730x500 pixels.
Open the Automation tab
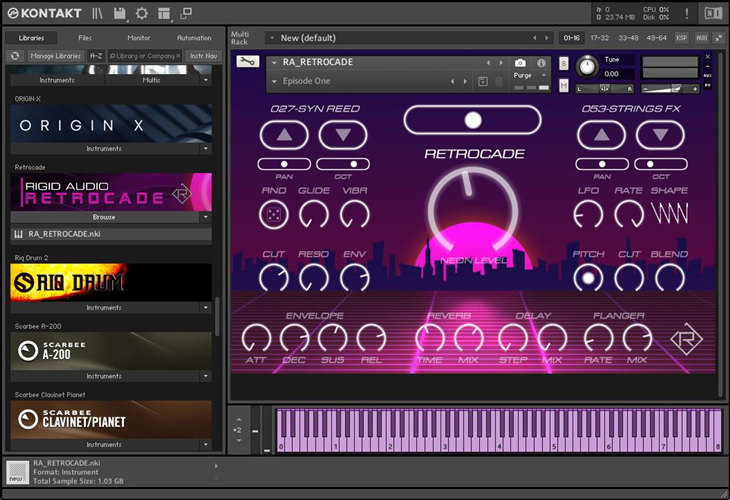tap(194, 38)
